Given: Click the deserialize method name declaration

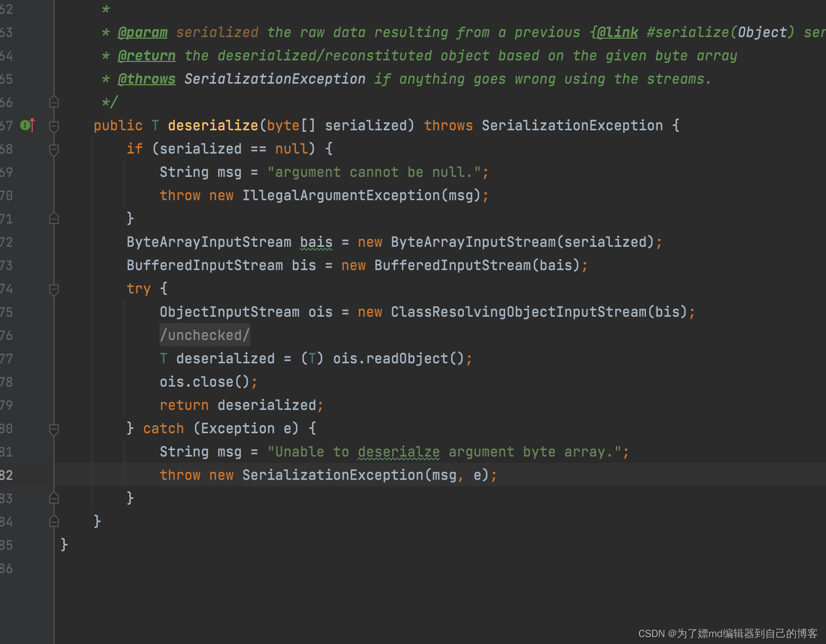Looking at the screenshot, I should pos(213,126).
